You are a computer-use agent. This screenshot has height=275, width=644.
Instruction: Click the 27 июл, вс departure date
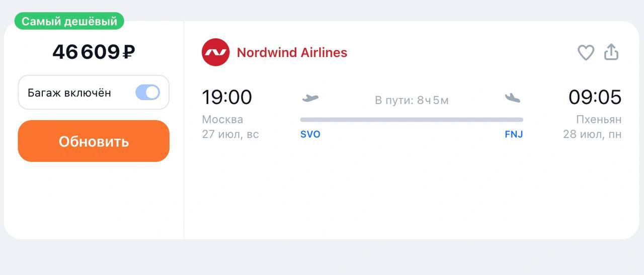click(x=230, y=135)
